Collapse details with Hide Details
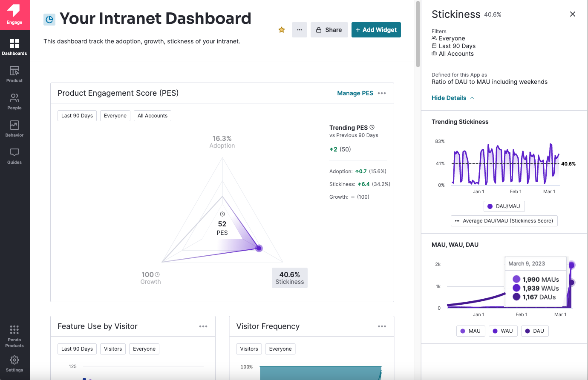The height and width of the screenshot is (380, 588). click(x=453, y=98)
